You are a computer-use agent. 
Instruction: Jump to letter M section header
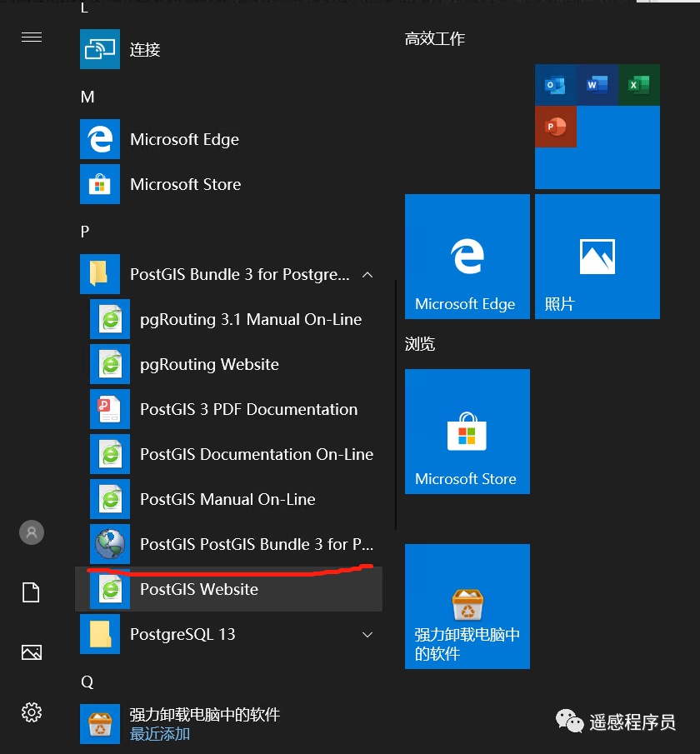click(x=87, y=97)
